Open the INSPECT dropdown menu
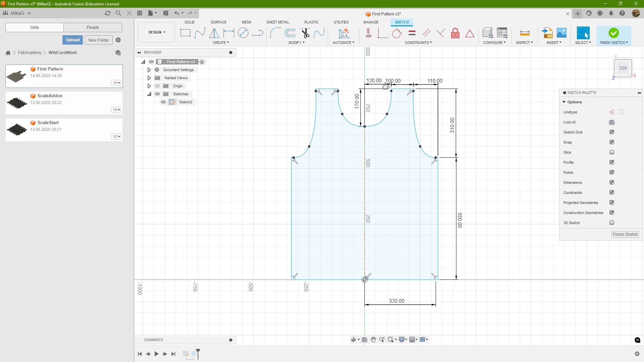644x362 pixels. tap(525, 43)
